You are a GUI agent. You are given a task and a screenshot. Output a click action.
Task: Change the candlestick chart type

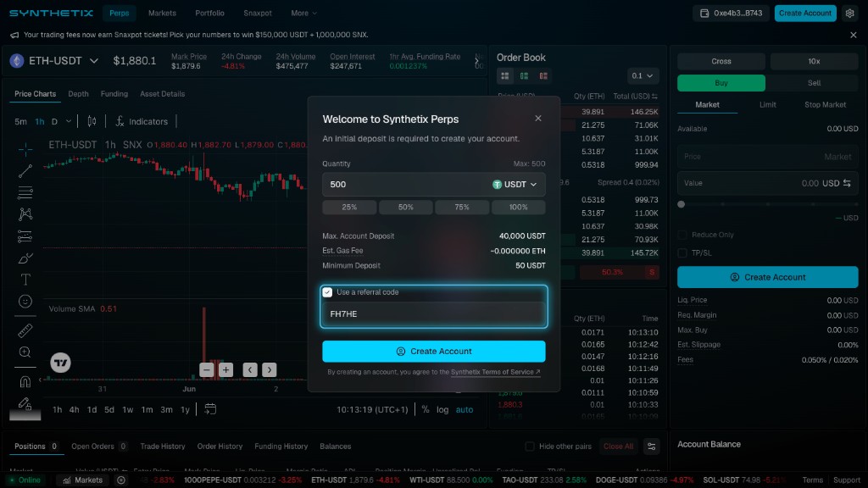click(92, 121)
